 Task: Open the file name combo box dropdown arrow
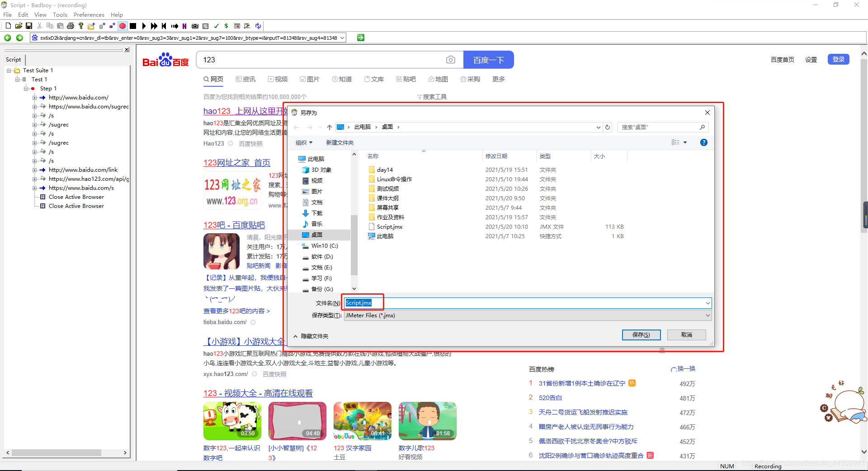pyautogui.click(x=708, y=303)
